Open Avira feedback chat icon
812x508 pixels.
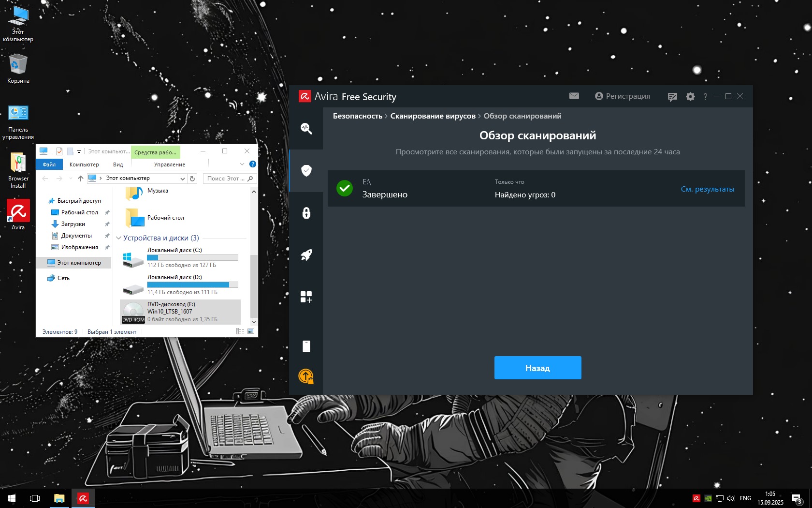coord(672,97)
